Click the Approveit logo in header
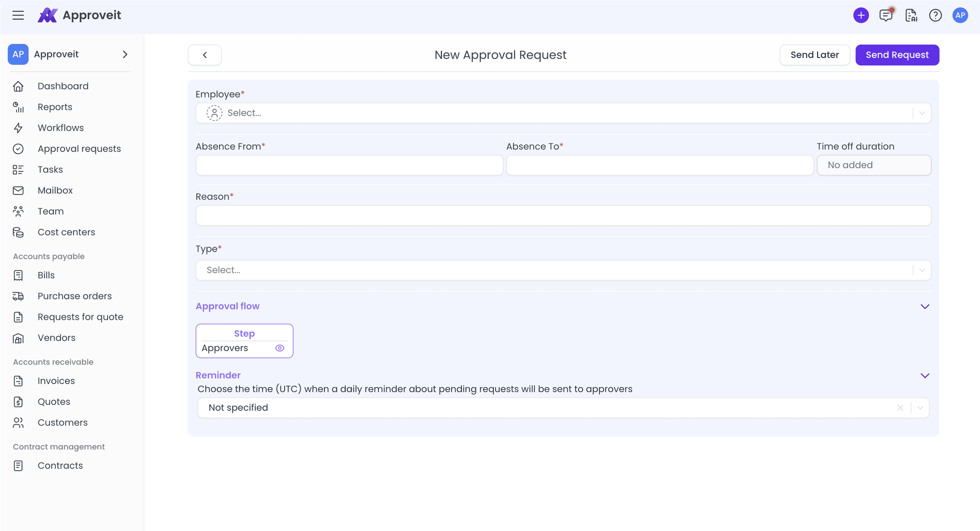 [79, 15]
